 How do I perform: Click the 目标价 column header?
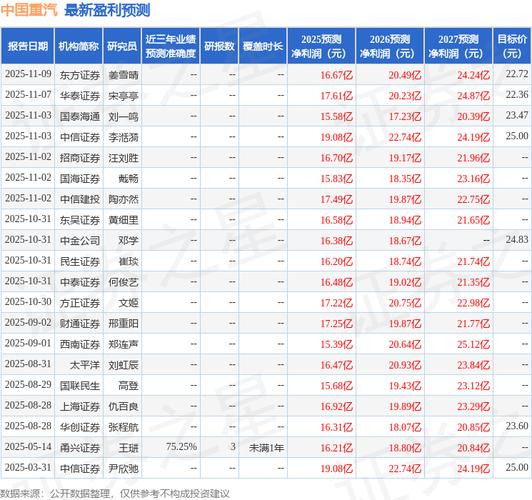click(x=512, y=46)
